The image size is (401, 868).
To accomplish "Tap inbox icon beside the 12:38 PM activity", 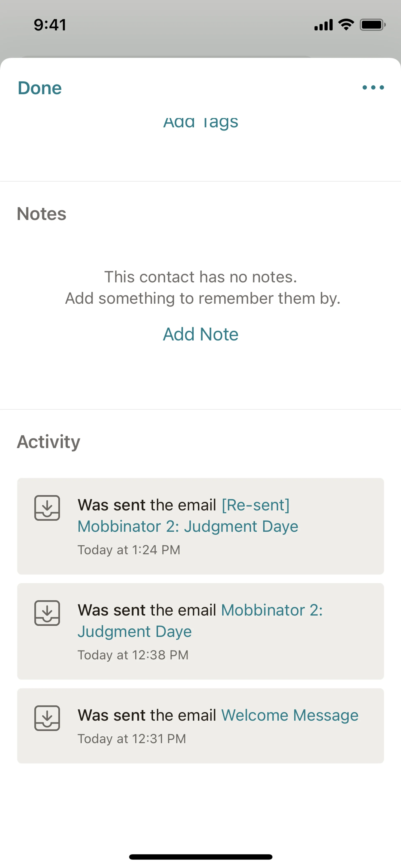I will pos(47,613).
